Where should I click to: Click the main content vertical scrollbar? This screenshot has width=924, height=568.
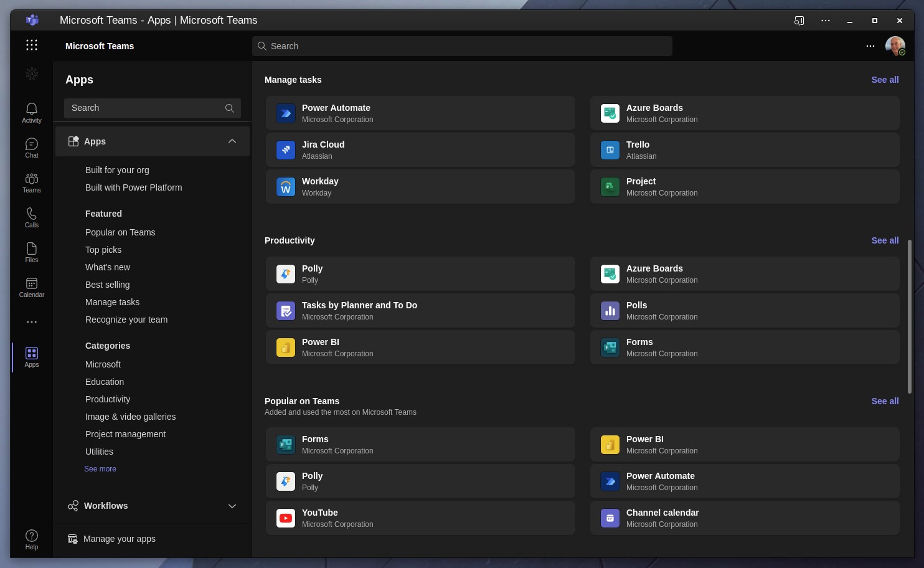(909, 316)
